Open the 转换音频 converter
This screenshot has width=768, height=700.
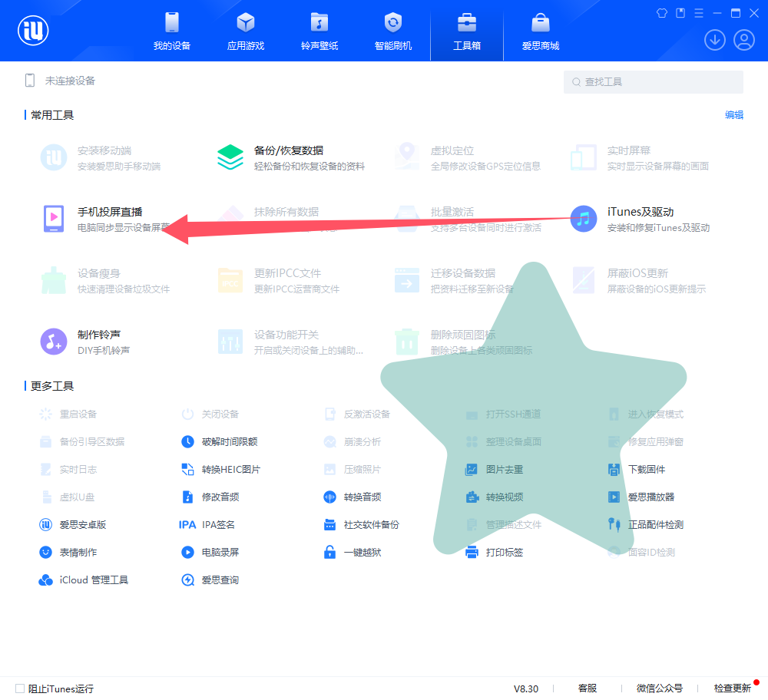tap(353, 497)
